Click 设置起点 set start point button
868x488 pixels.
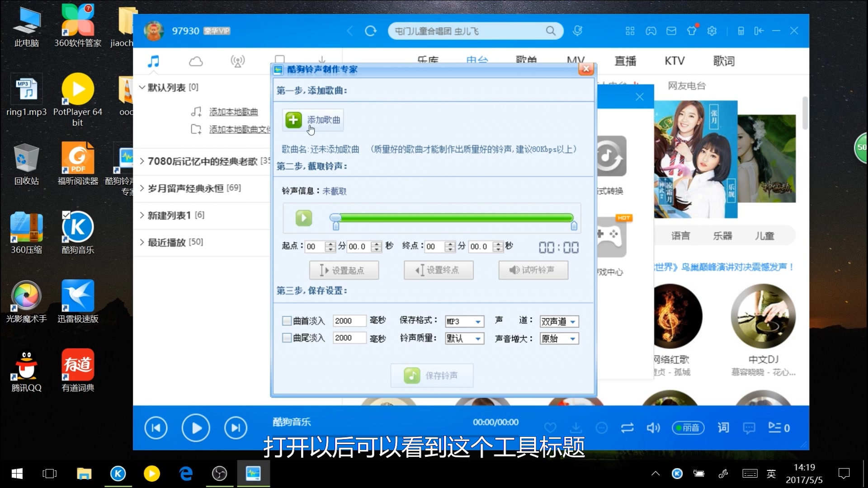pyautogui.click(x=344, y=270)
